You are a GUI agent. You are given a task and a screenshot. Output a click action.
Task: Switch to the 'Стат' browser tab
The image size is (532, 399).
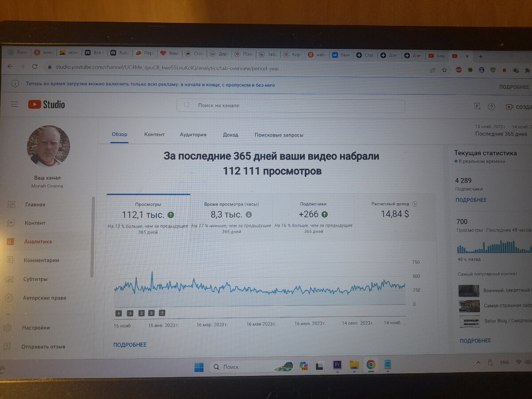[365, 55]
